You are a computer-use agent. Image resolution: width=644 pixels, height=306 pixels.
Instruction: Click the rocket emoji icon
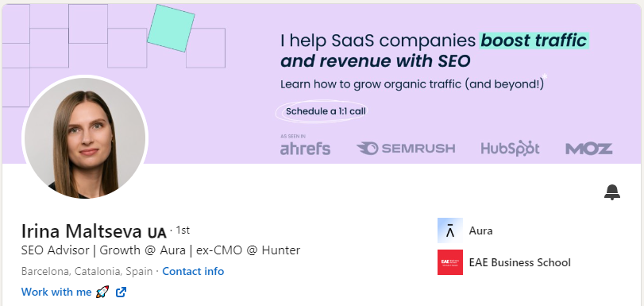102,292
